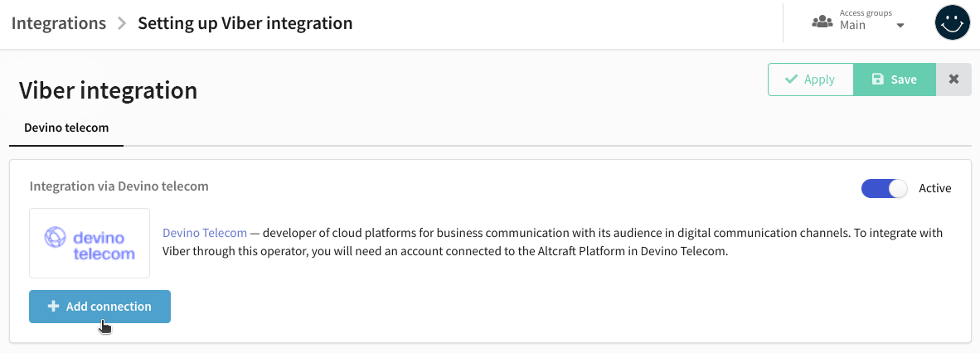The width and height of the screenshot is (980, 353).
Task: Save the Viber integration settings
Action: tap(895, 80)
